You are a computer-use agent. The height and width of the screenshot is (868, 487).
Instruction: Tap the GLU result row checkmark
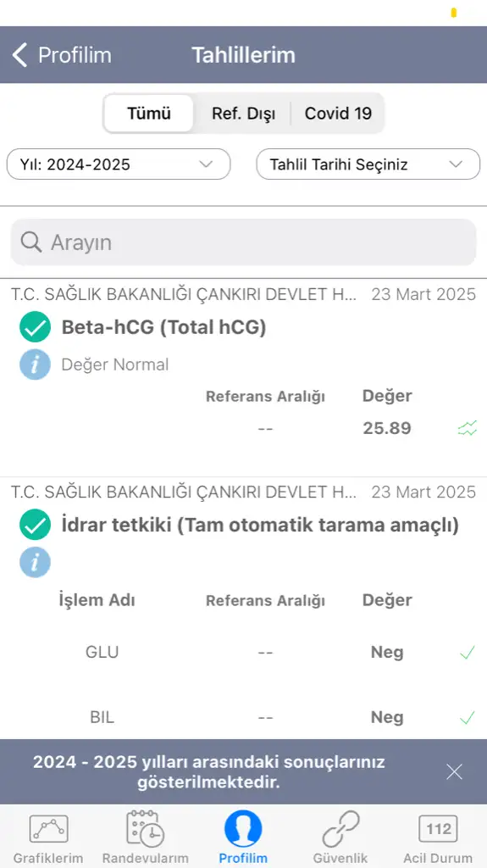(468, 653)
